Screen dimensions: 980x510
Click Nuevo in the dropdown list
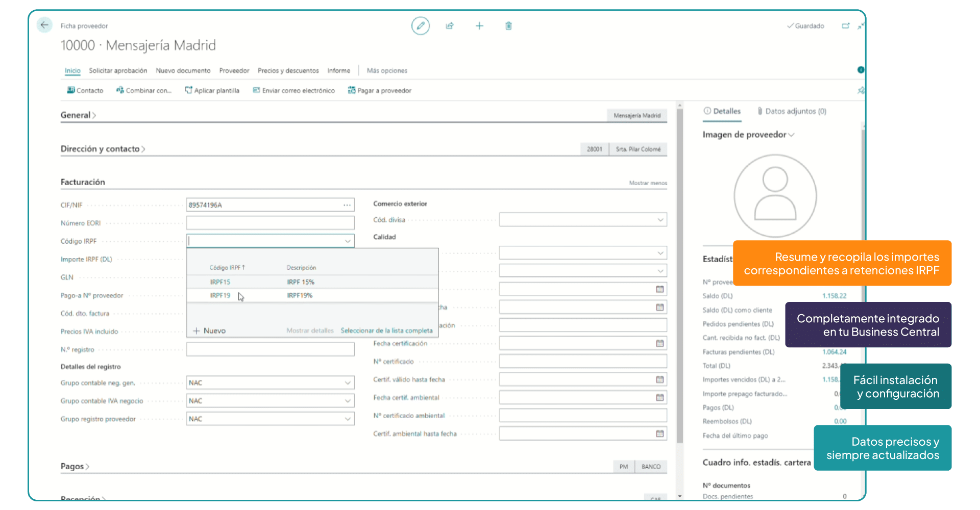click(x=209, y=331)
